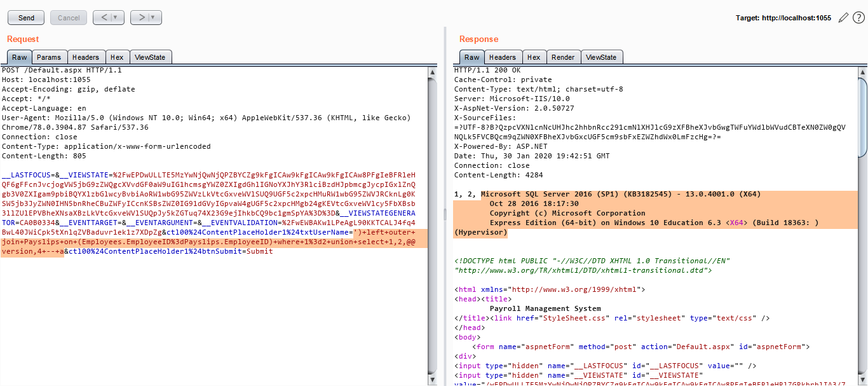Select the Request Raw tab
The width and height of the screenshot is (868, 386).
pos(19,57)
